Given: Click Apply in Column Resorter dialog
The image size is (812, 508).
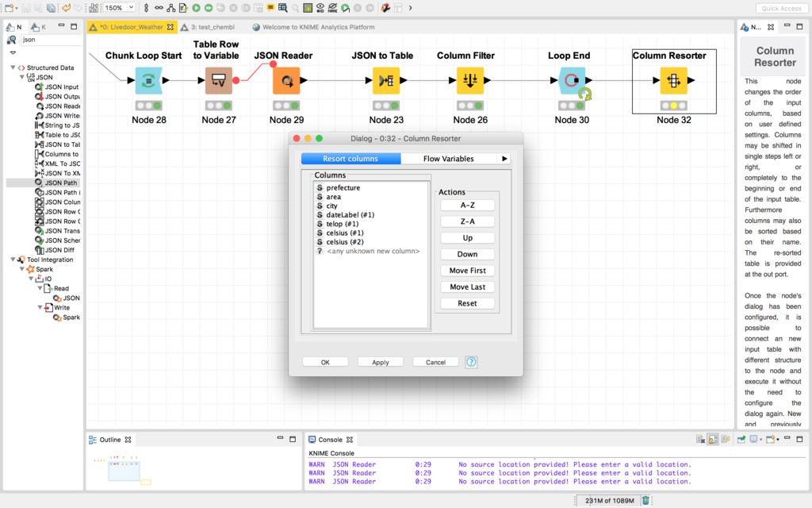Looking at the screenshot, I should (380, 362).
